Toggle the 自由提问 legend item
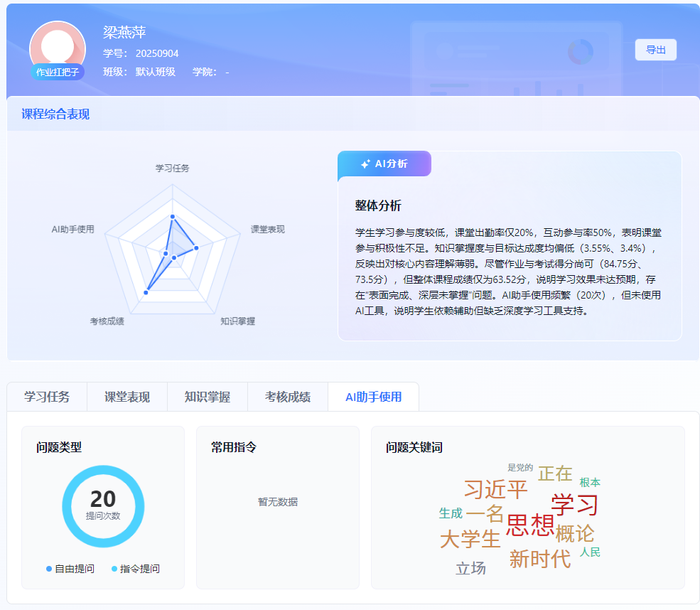700x610 pixels. 70,569
